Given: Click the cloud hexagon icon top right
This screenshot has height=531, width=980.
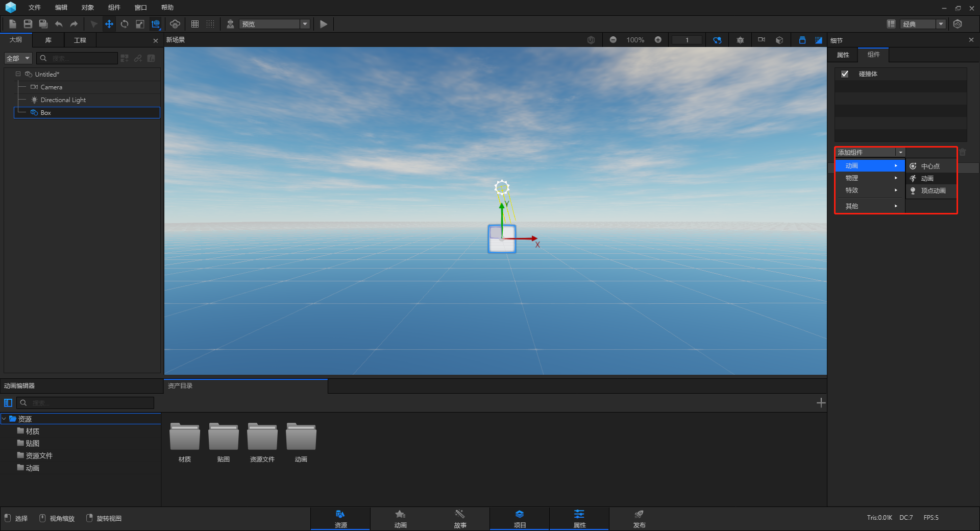Looking at the screenshot, I should click(958, 24).
